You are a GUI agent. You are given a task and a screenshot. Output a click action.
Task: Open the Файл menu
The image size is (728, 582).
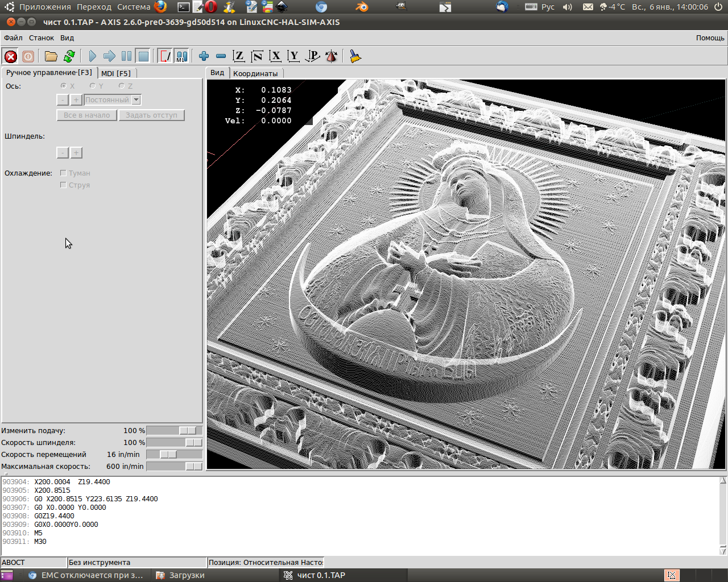(13, 38)
